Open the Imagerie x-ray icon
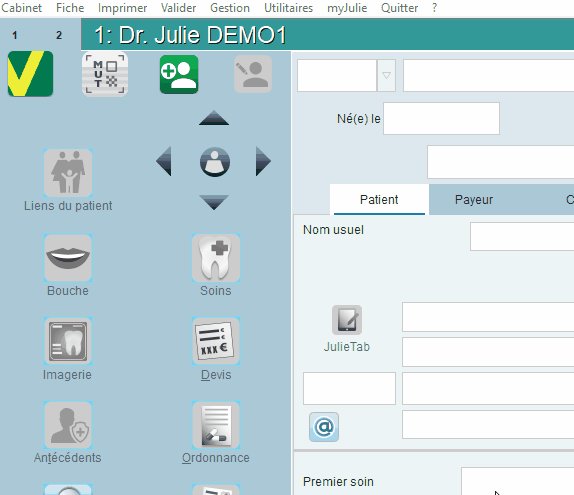Screen dimensions: 574x495 tap(68, 341)
